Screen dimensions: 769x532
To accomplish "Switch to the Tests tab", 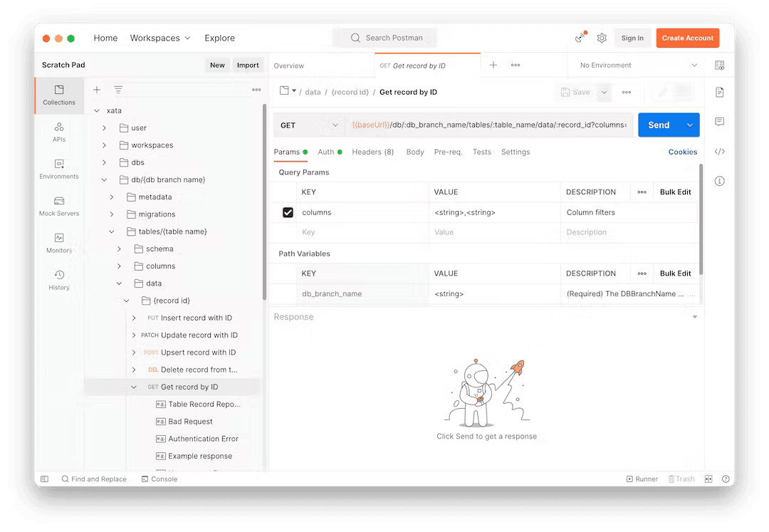I will 481,152.
